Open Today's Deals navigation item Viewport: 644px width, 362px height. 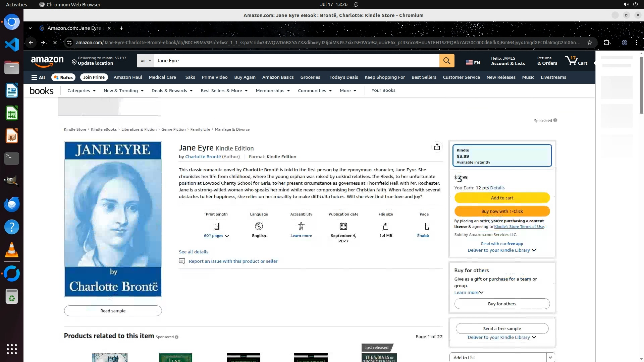tap(343, 77)
